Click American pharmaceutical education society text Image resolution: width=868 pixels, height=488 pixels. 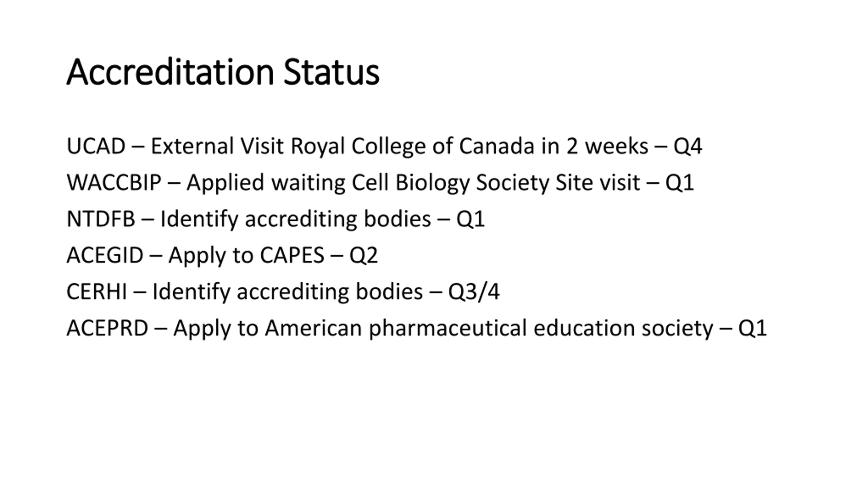[489, 328]
